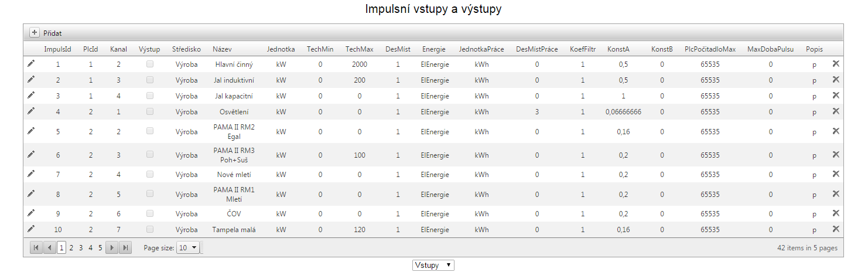Click the Přidat add button label
The image size is (868, 272).
(x=53, y=33)
